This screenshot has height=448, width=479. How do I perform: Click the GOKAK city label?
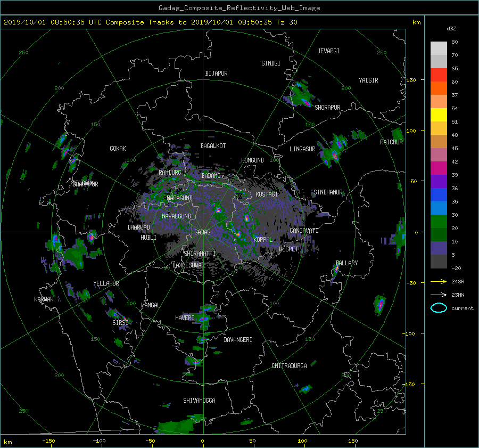(118, 148)
